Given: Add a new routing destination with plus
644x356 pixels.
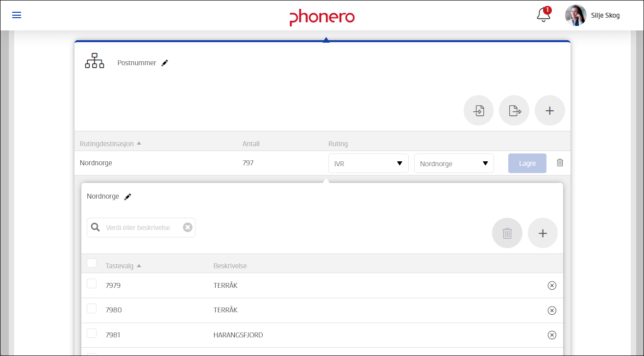Looking at the screenshot, I should pyautogui.click(x=550, y=110).
